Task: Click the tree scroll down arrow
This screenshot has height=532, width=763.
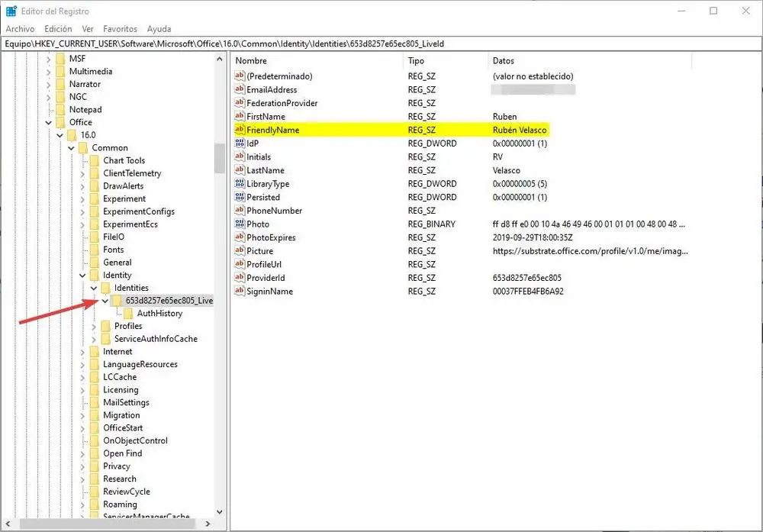Action: coord(220,512)
